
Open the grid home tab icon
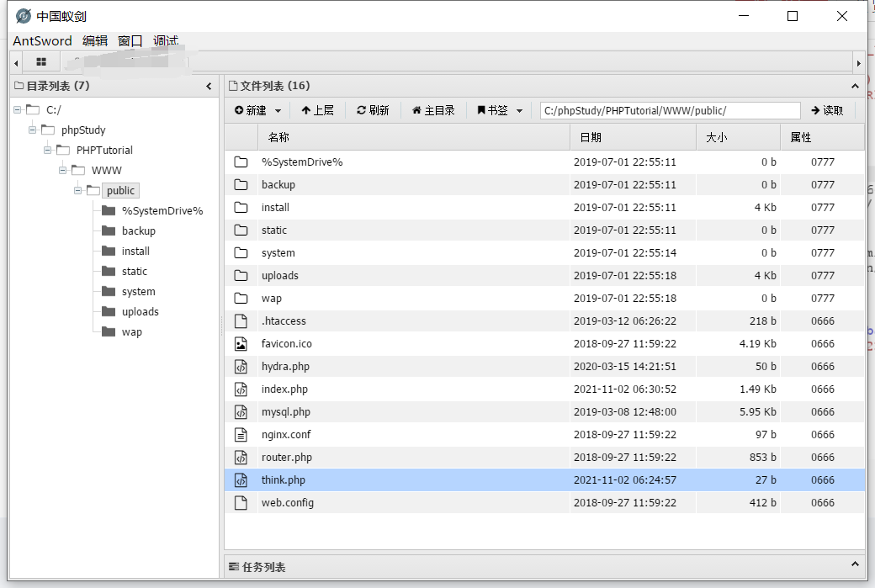tap(40, 62)
